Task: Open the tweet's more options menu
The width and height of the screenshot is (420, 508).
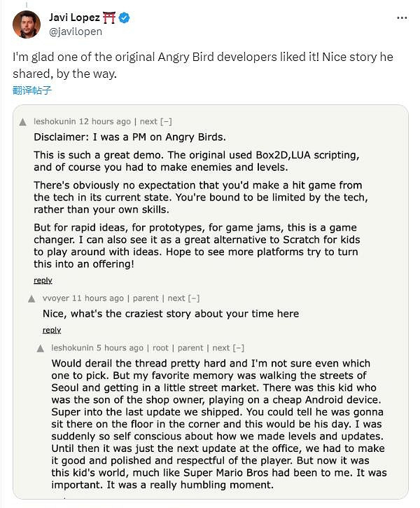Action: coord(402,17)
